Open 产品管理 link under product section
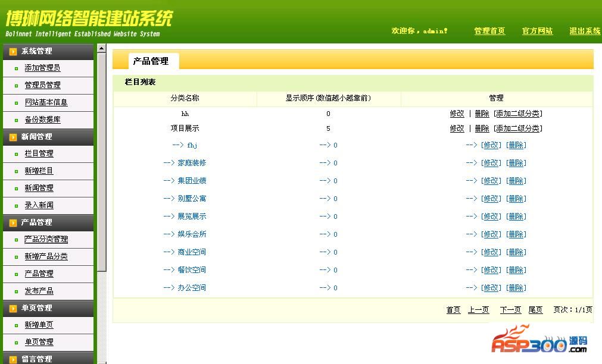This screenshot has height=364, width=602. click(39, 274)
